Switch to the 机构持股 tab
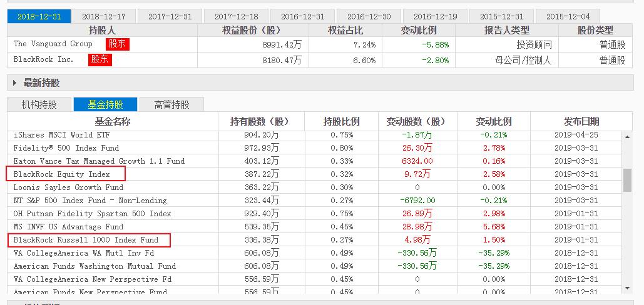 pos(39,104)
